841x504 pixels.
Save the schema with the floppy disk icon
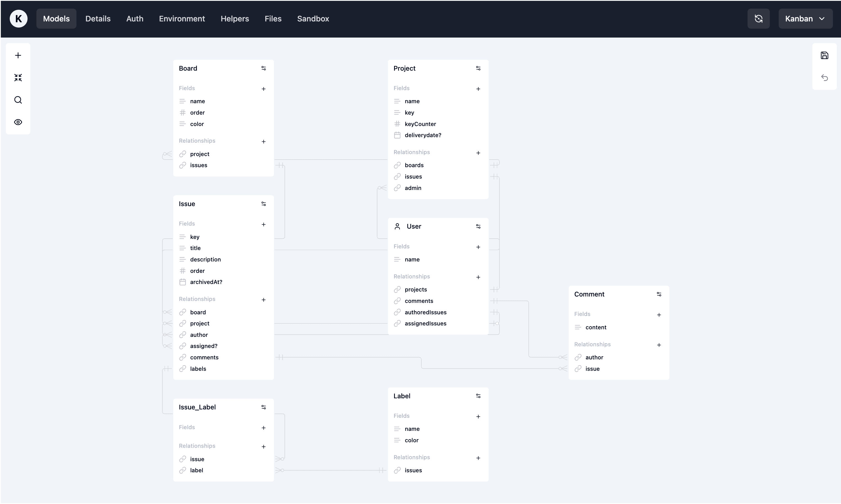824,55
